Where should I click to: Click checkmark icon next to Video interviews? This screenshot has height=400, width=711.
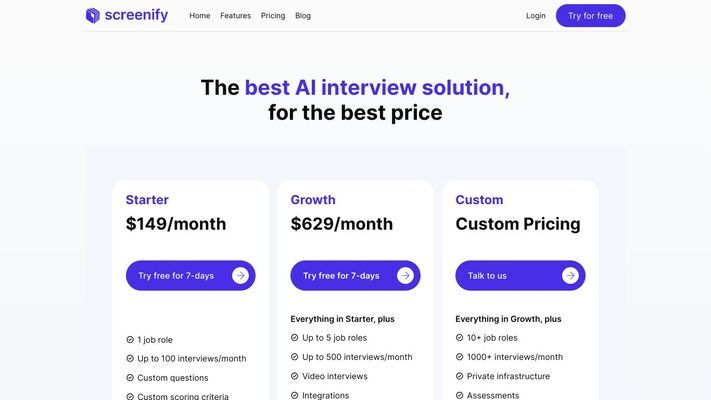pyautogui.click(x=295, y=376)
